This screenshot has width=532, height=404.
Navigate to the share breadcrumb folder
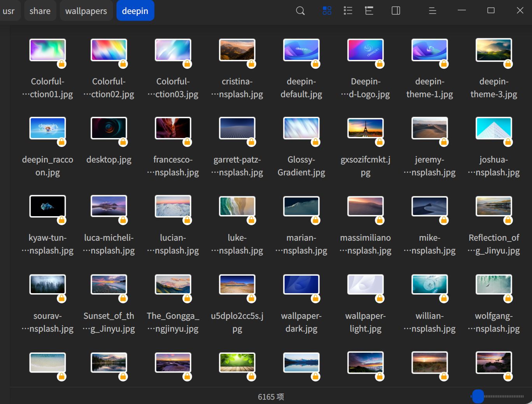pos(40,11)
